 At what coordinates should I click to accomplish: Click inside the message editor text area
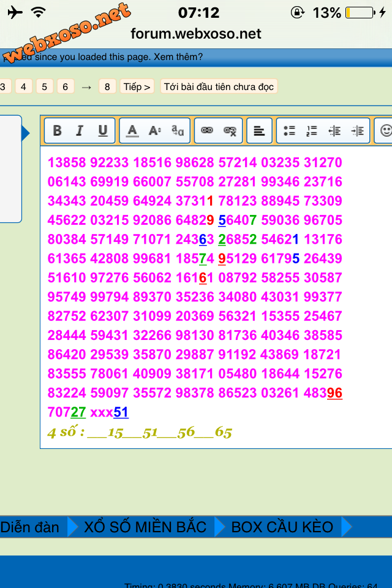click(216, 298)
